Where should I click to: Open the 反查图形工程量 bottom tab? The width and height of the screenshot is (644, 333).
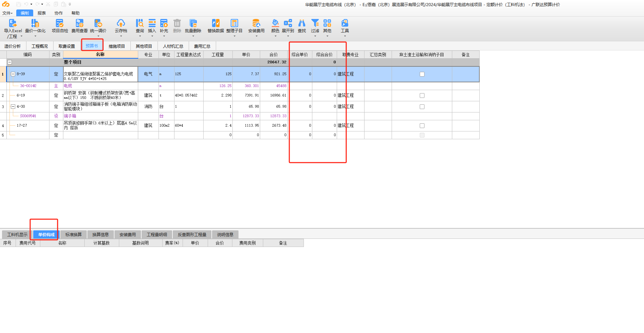pyautogui.click(x=192, y=235)
